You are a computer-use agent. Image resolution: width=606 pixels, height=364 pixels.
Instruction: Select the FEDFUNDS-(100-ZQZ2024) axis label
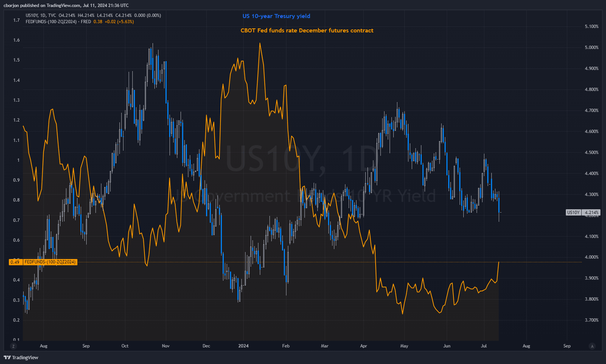tap(50, 262)
